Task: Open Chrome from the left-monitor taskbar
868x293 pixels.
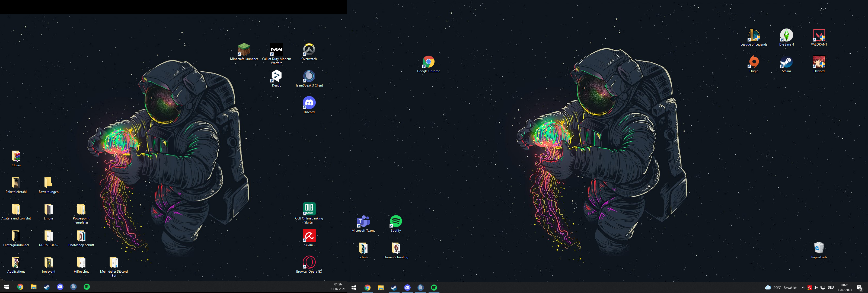Action: [x=20, y=287]
